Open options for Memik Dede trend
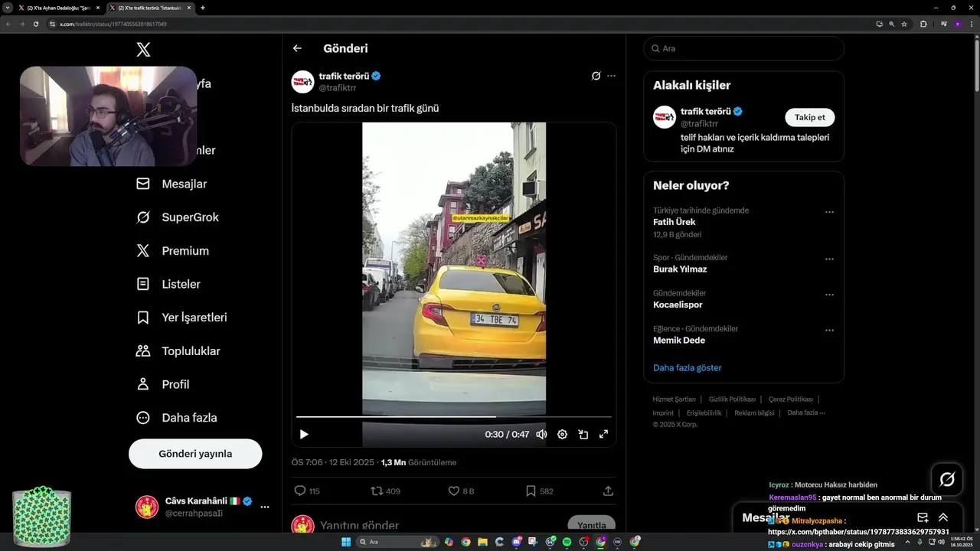The width and height of the screenshot is (980, 551). coord(829,331)
